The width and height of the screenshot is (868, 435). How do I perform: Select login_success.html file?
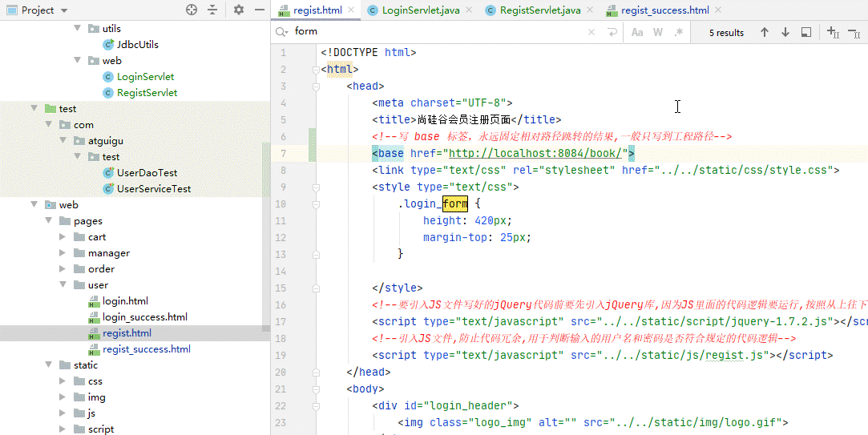tap(144, 317)
